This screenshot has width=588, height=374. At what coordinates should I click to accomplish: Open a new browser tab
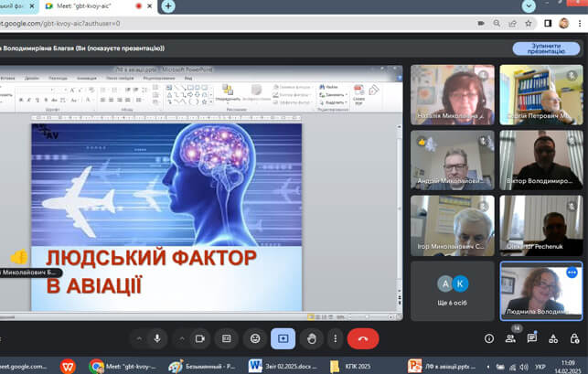pyautogui.click(x=168, y=5)
